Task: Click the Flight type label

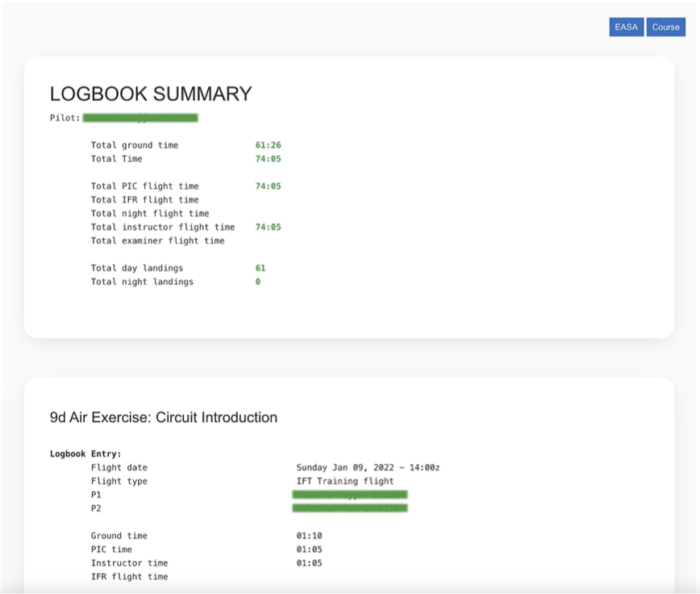Action: [x=119, y=481]
